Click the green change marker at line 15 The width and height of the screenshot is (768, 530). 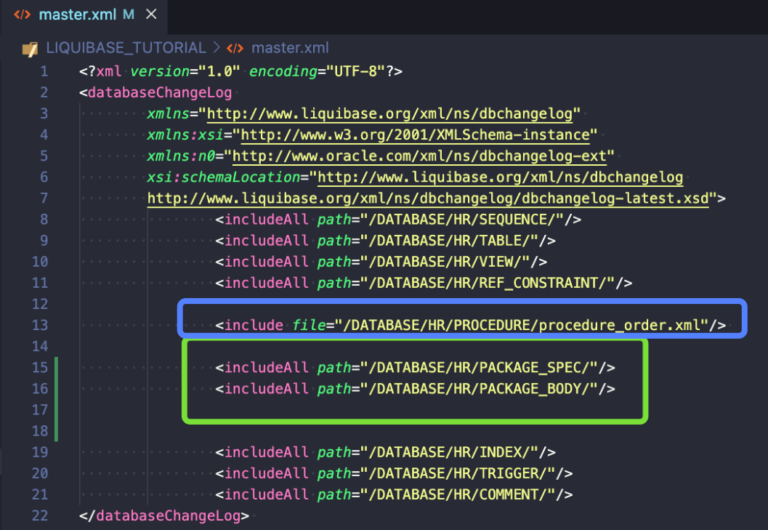tap(59, 368)
